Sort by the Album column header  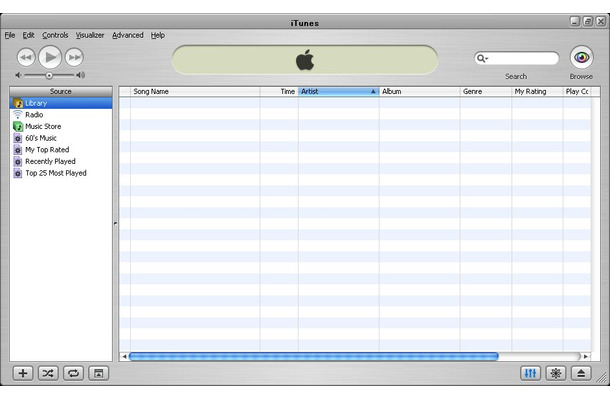pos(419,92)
